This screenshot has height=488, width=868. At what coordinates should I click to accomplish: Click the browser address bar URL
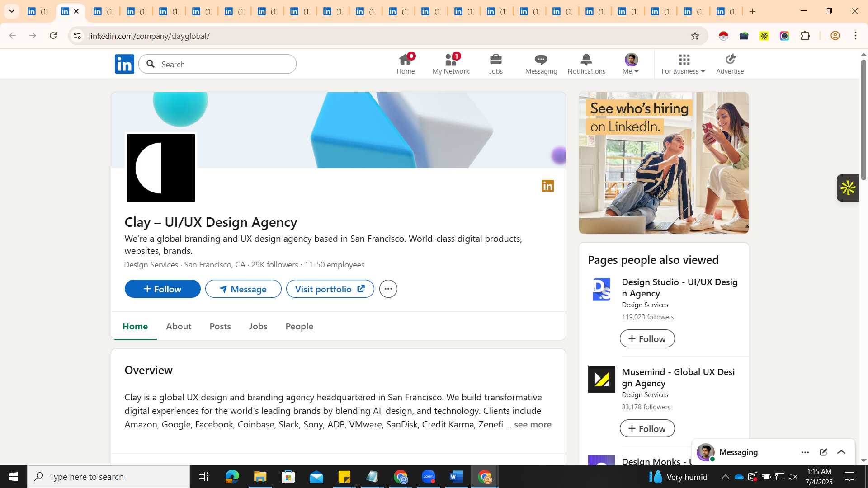149,36
